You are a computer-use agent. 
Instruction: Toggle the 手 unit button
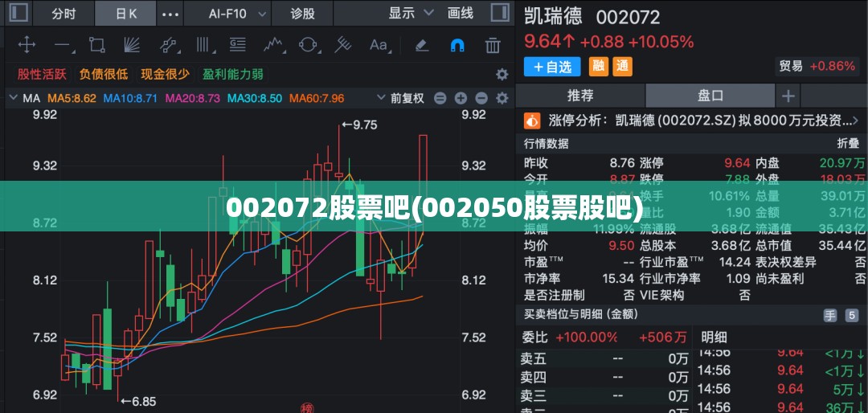coord(830,316)
